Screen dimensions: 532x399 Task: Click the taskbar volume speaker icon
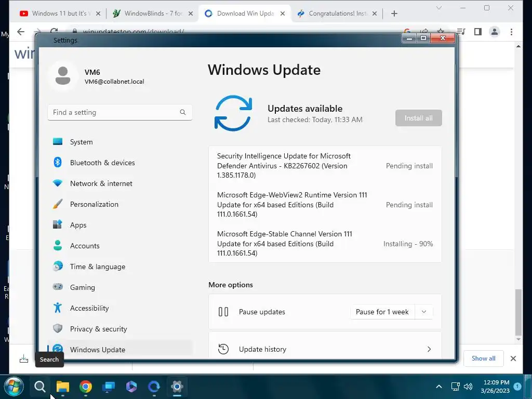pyautogui.click(x=468, y=387)
